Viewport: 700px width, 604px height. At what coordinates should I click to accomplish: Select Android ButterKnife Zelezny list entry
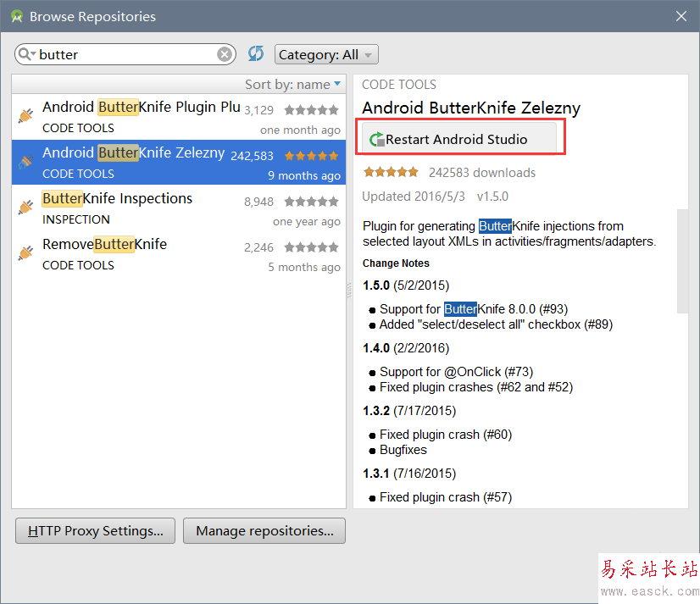pyautogui.click(x=179, y=163)
